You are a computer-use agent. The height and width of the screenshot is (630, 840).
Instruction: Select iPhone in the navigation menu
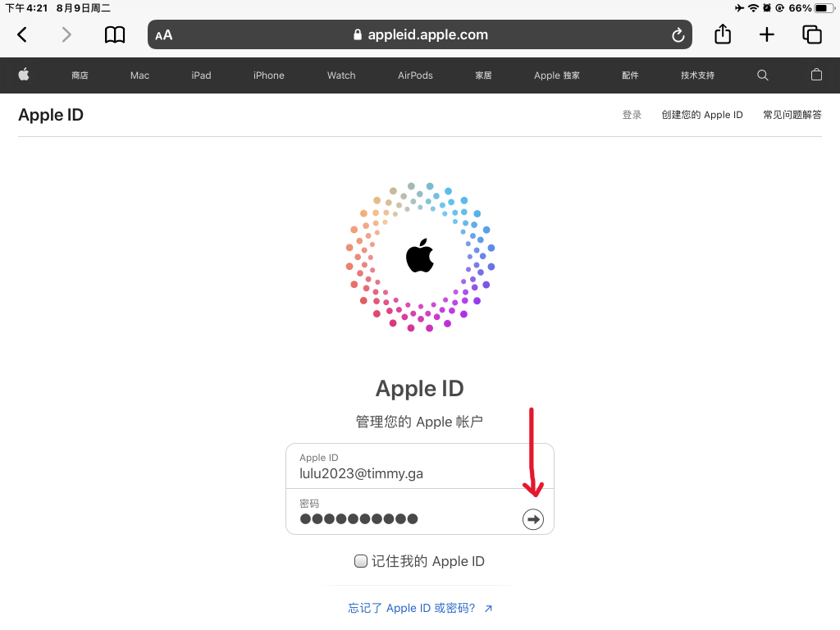[x=268, y=75]
